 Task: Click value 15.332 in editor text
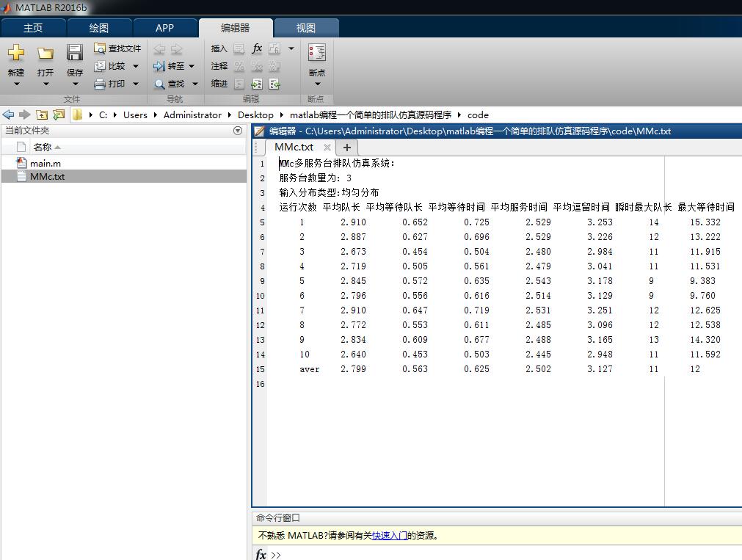click(705, 222)
